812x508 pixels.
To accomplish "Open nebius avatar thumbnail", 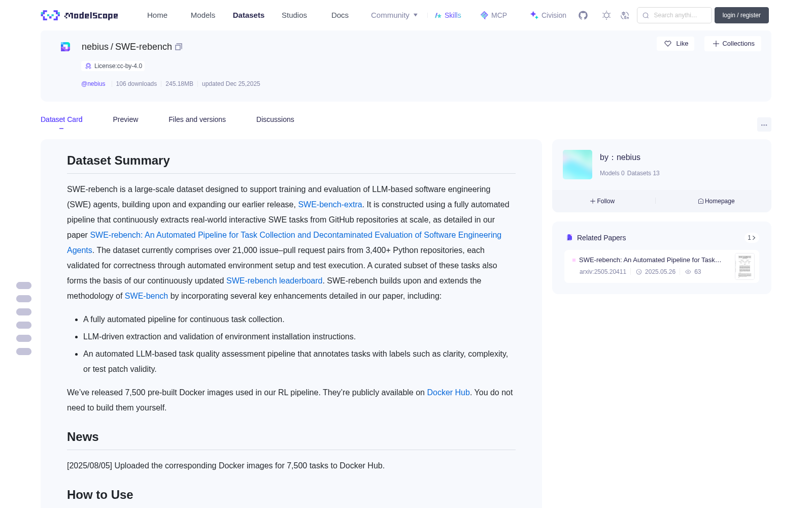I will click(x=578, y=165).
